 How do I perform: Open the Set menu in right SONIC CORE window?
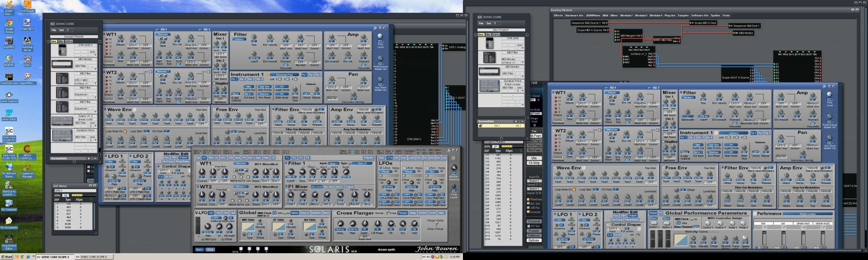pos(489,23)
